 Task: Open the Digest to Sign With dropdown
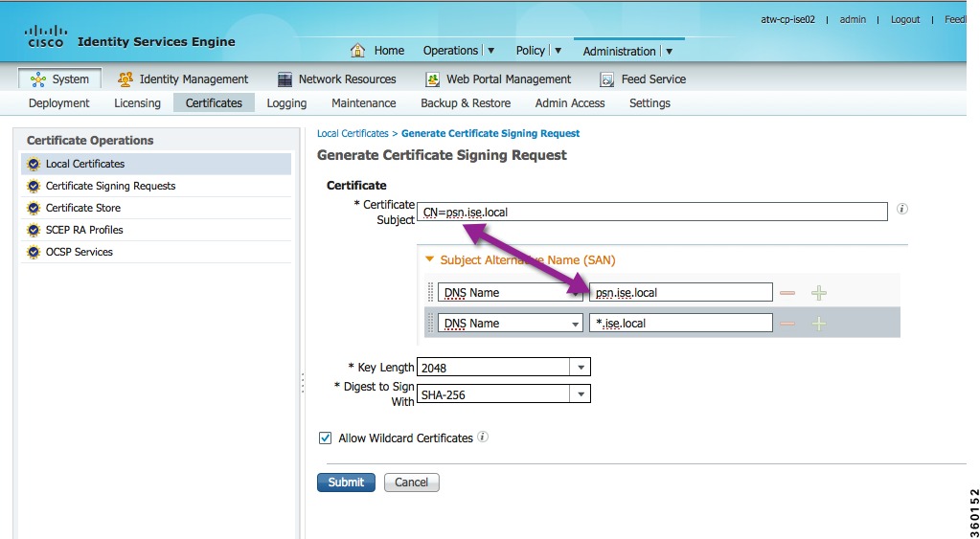[x=581, y=394]
